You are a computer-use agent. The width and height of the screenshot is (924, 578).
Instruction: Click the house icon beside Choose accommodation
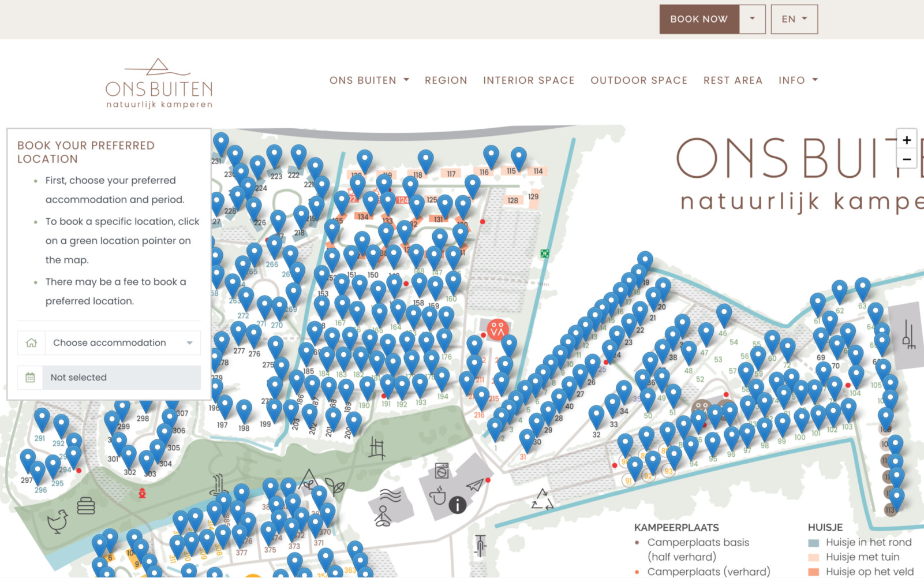tap(32, 343)
